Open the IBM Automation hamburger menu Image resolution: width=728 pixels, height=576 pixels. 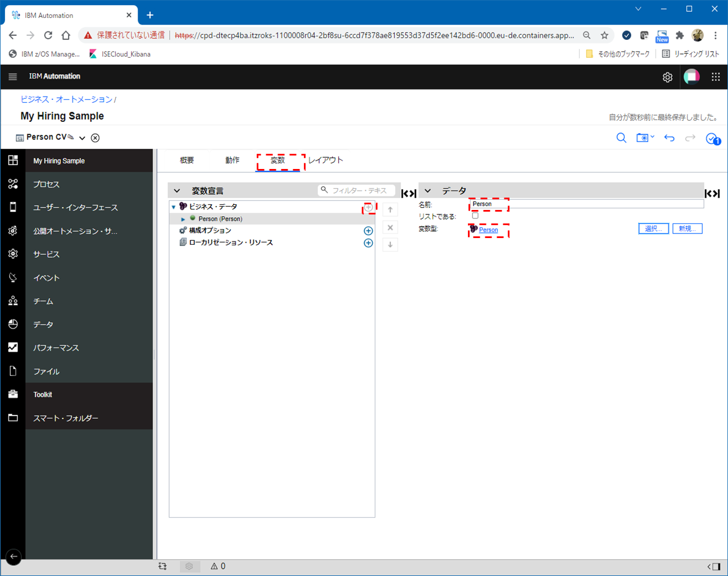tap(13, 76)
